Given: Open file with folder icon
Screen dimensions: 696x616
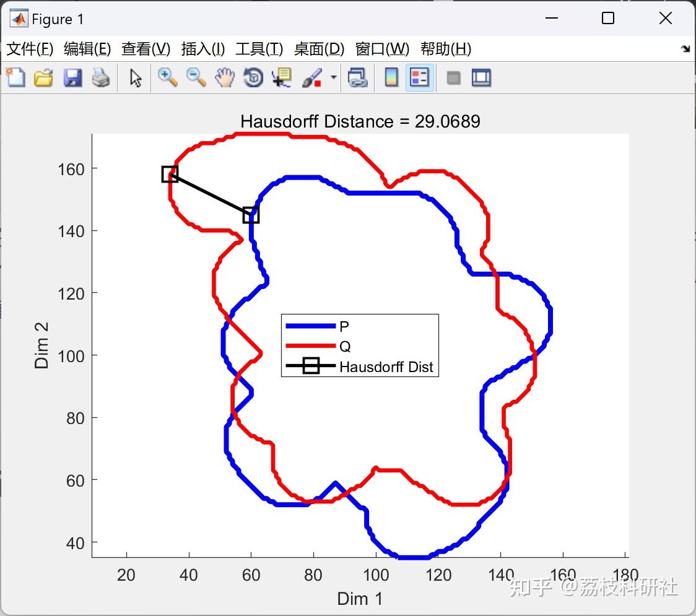Looking at the screenshot, I should (x=43, y=77).
